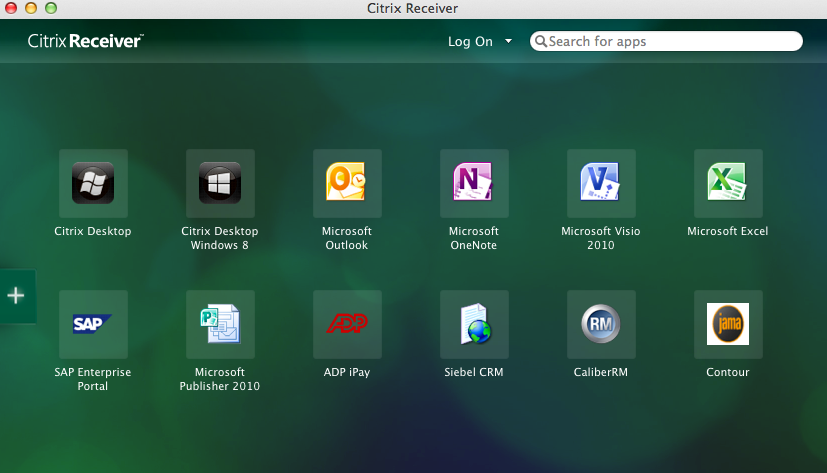Focus the Search for apps field
Screen dimensions: 827x473
point(666,41)
